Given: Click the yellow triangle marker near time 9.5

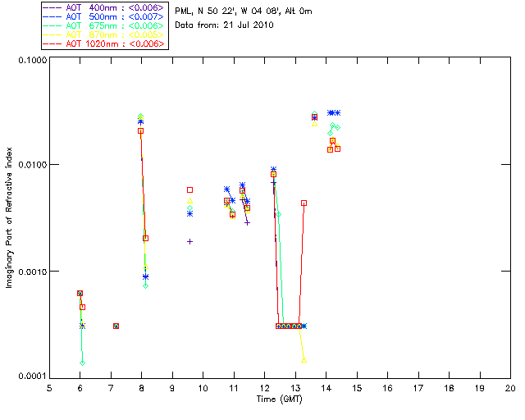Looking at the screenshot, I should 189,201.
